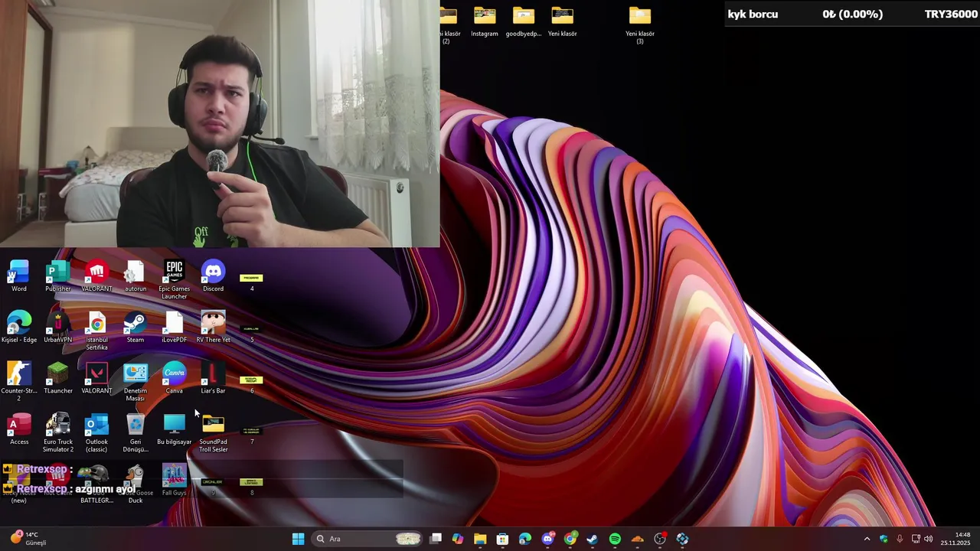The image size is (980, 551).
Task: Open the Access desktop shortcut
Action: click(x=19, y=429)
